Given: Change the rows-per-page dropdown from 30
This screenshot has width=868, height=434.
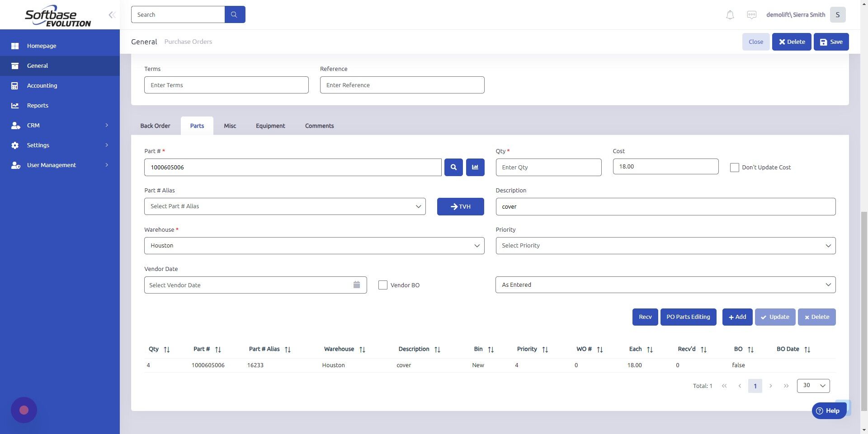Looking at the screenshot, I should pos(812,386).
